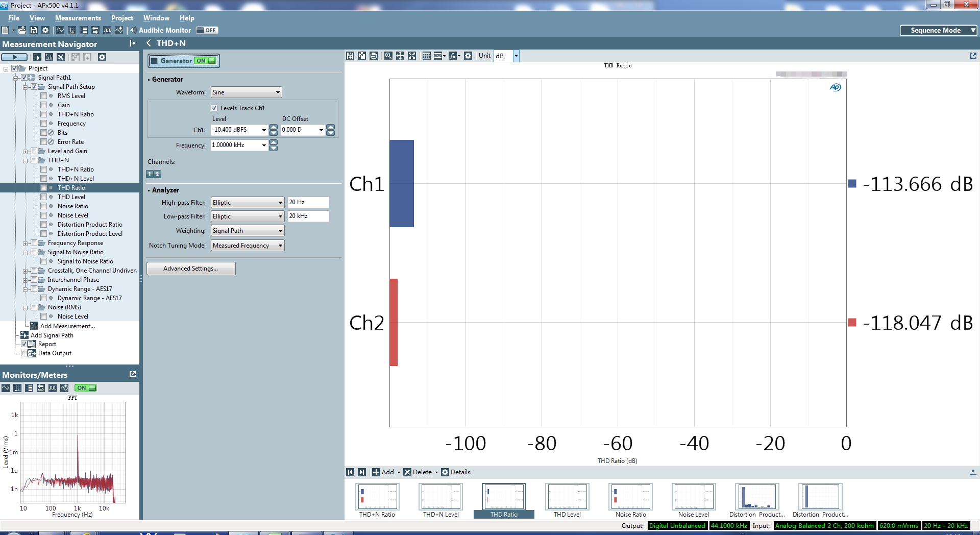Delete selected item in Measurement Navigator toolbar

61,57
